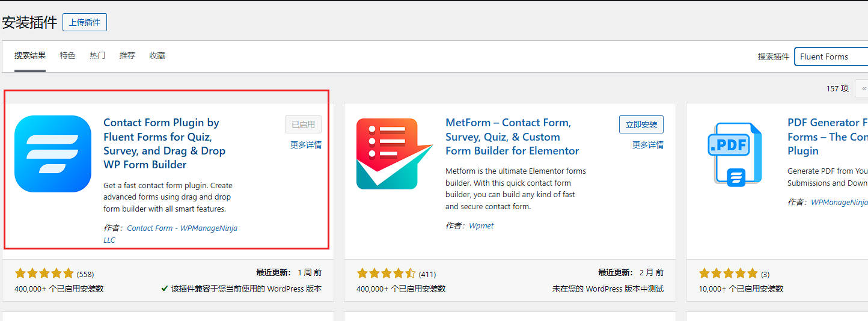The image size is (868, 321).
Task: Click the Fluent Forms star rating
Action: (x=44, y=274)
